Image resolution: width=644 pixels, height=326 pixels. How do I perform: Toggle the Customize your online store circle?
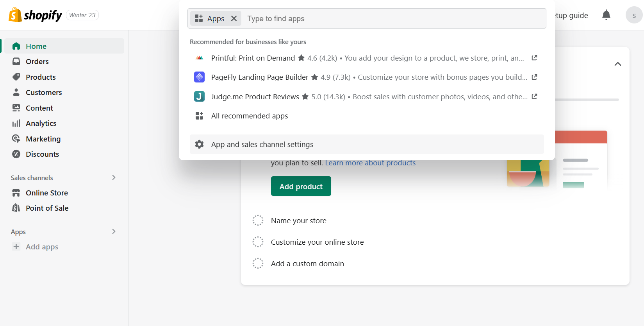(x=258, y=242)
